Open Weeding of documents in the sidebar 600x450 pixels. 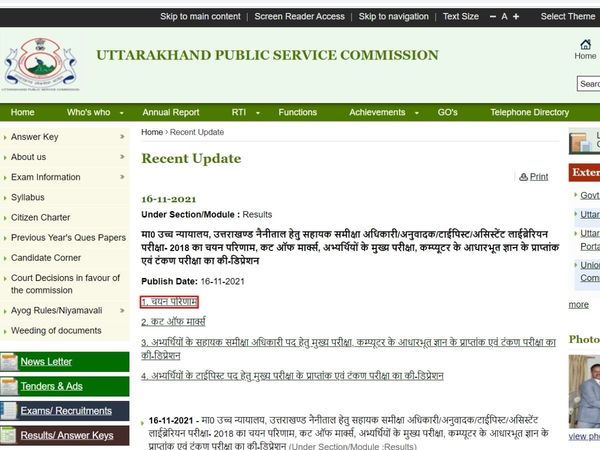click(x=56, y=331)
